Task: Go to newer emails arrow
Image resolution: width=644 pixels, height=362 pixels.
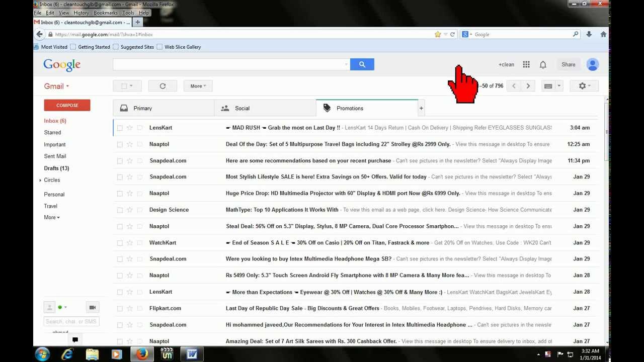Action: 514,86
